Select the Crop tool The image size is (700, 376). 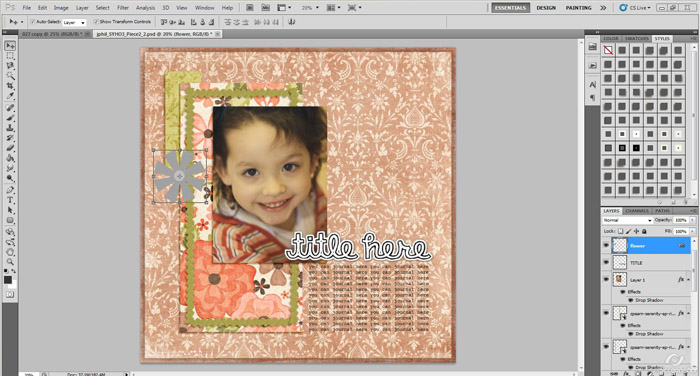pos(10,86)
